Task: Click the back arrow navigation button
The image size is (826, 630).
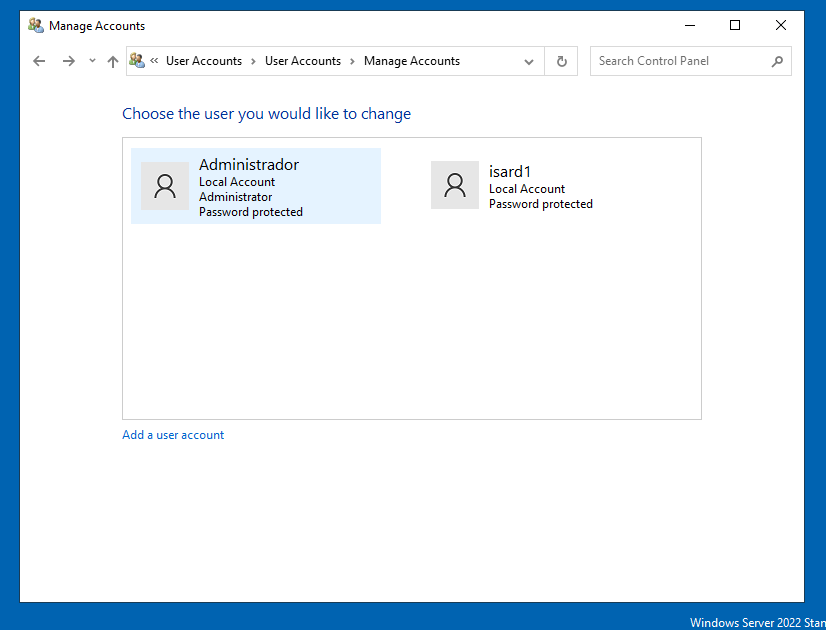Action: (39, 61)
